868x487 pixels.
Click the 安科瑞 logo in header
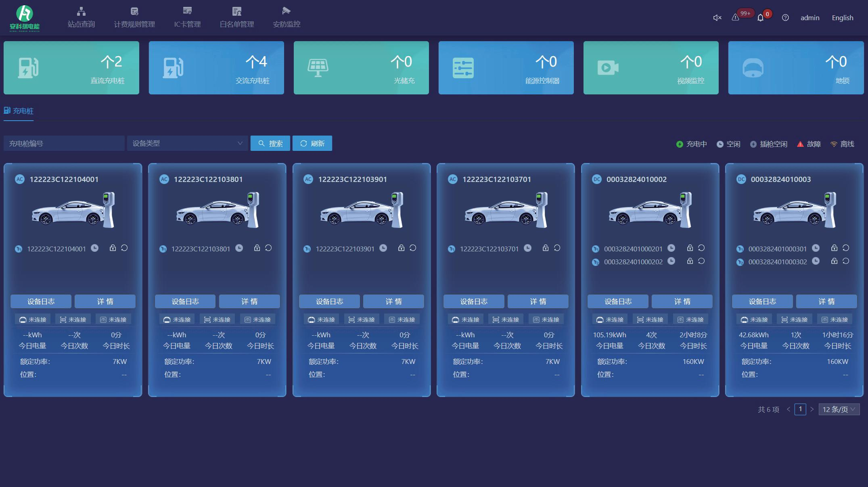pos(25,18)
